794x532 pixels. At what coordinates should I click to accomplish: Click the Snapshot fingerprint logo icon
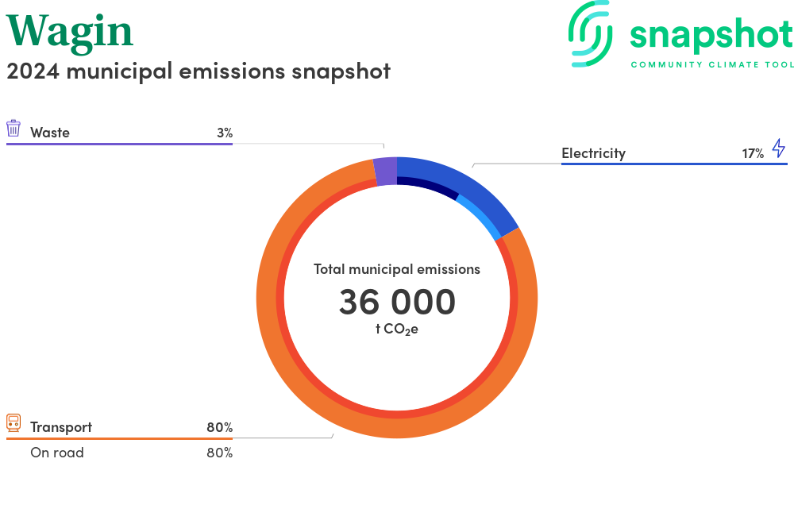pyautogui.click(x=591, y=33)
